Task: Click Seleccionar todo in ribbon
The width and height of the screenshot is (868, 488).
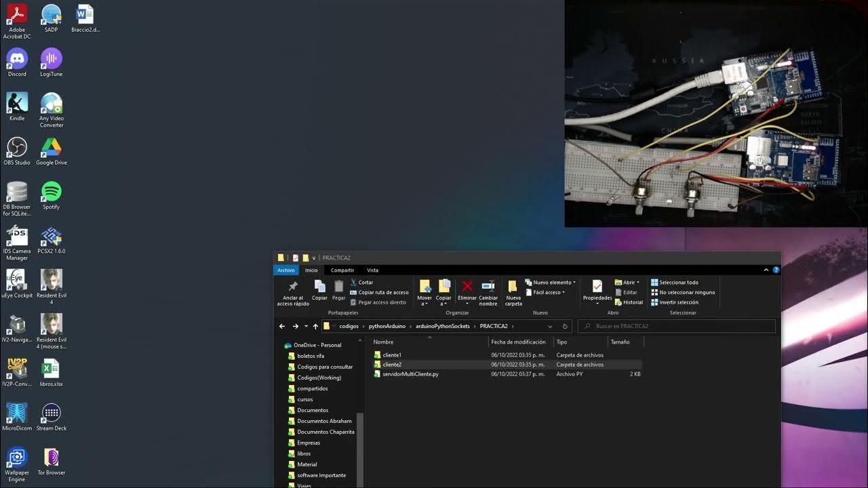Action: 674,283
